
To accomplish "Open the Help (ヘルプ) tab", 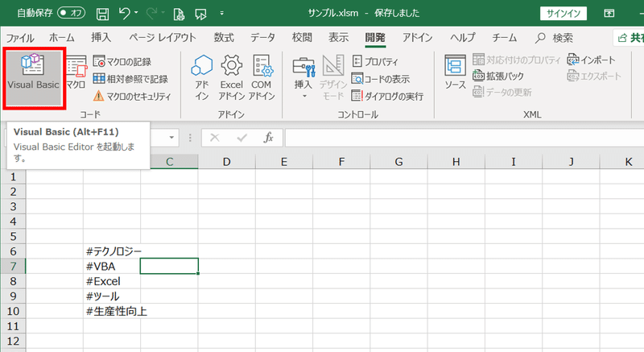I will tap(462, 38).
